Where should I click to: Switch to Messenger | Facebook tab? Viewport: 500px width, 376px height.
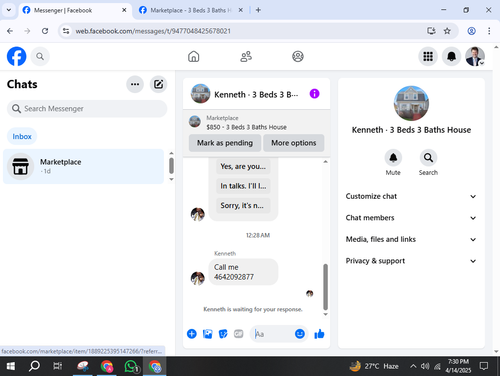(x=74, y=10)
